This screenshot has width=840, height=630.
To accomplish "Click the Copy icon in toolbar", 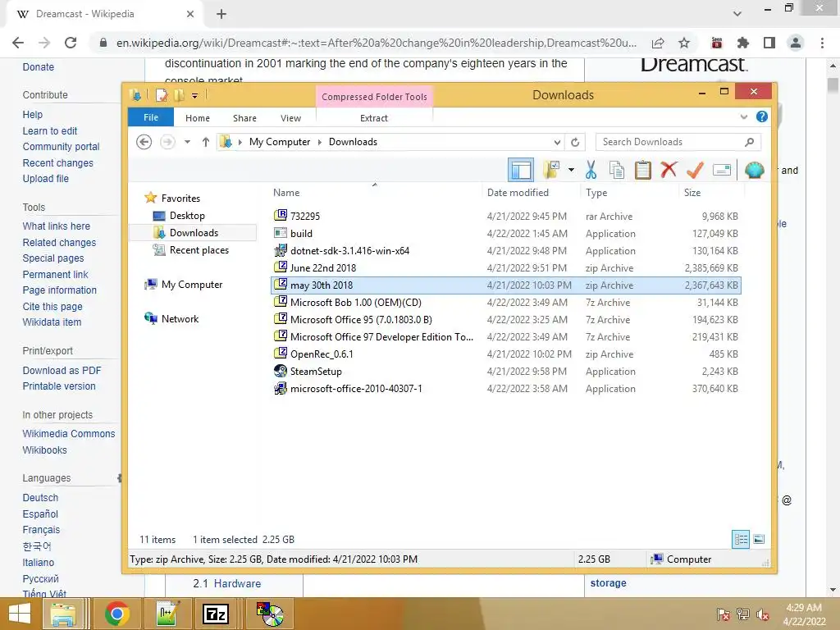I will 617,171.
